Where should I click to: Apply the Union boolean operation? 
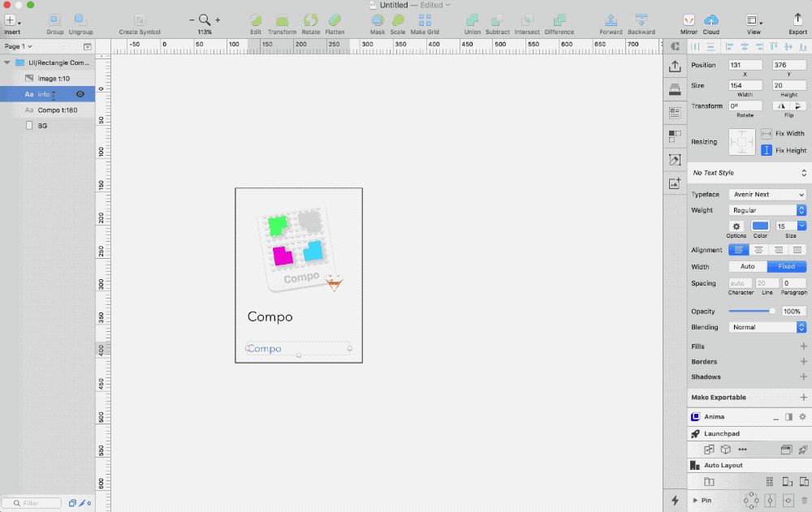tap(472, 22)
